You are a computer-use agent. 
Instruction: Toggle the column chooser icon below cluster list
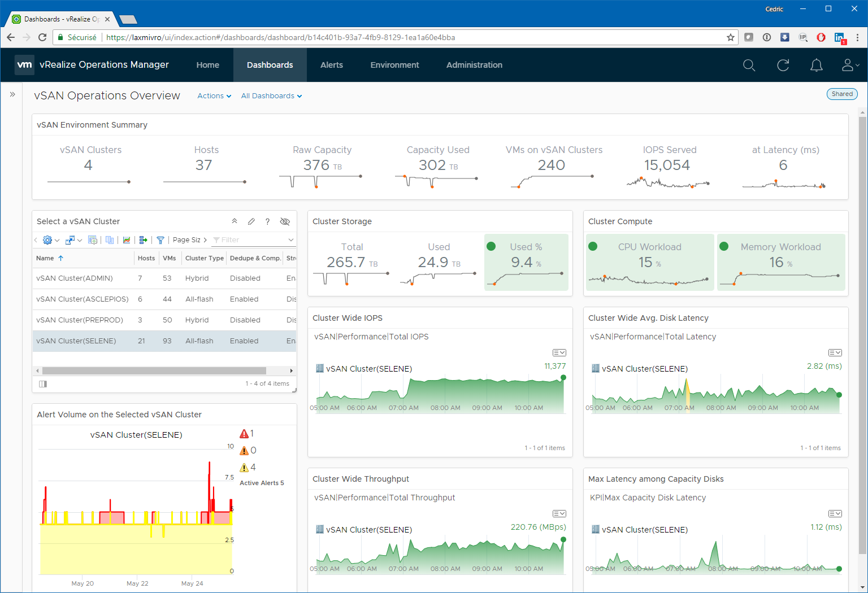pyautogui.click(x=43, y=383)
